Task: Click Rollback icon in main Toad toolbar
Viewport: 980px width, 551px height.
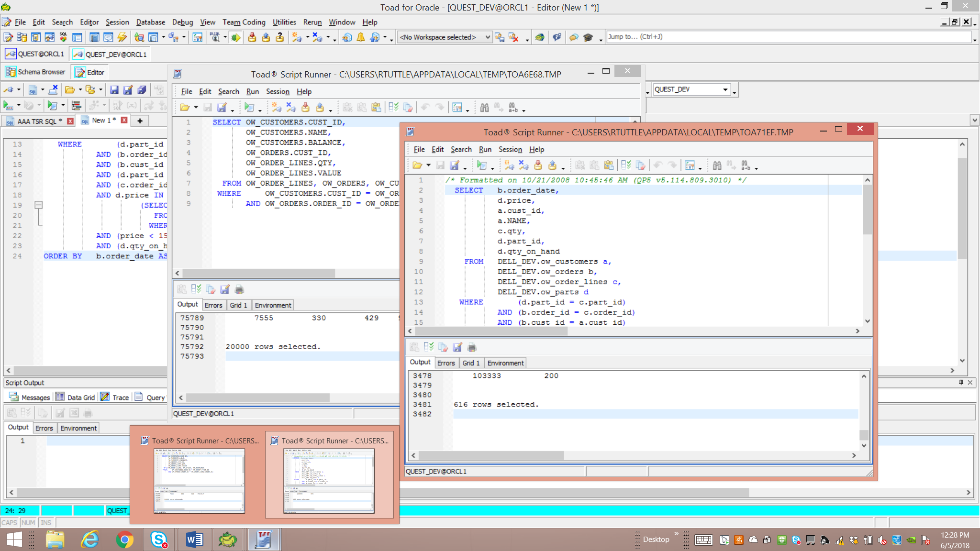Action: coord(266,37)
